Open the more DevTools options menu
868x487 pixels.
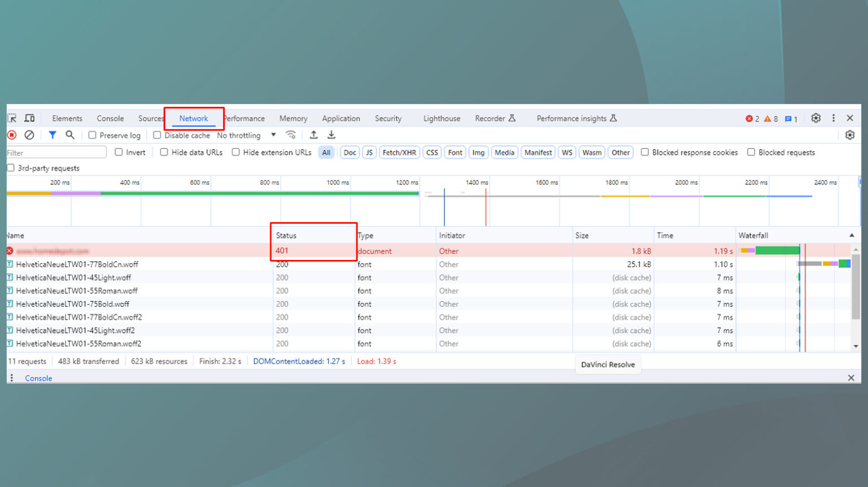(834, 118)
